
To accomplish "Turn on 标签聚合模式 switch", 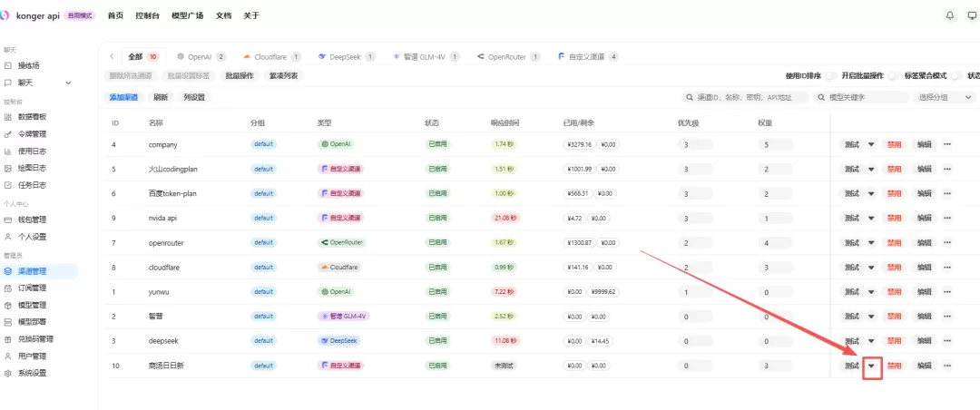I will point(956,76).
